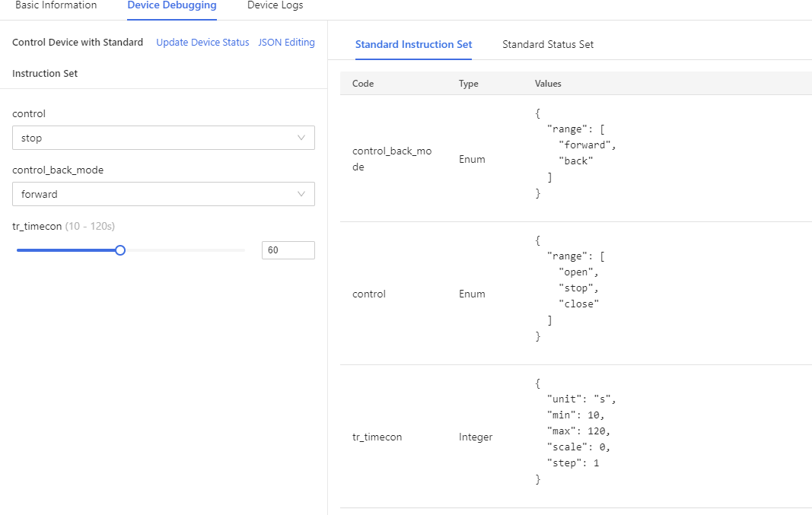
Task: Click the tr_timecon (10 - 120s) label
Action: click(64, 226)
